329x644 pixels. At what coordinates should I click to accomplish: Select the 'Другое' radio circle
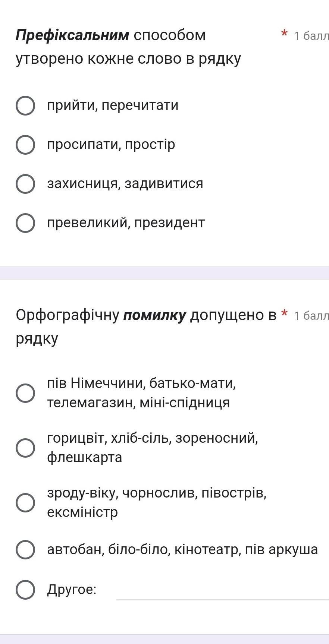pos(25,590)
